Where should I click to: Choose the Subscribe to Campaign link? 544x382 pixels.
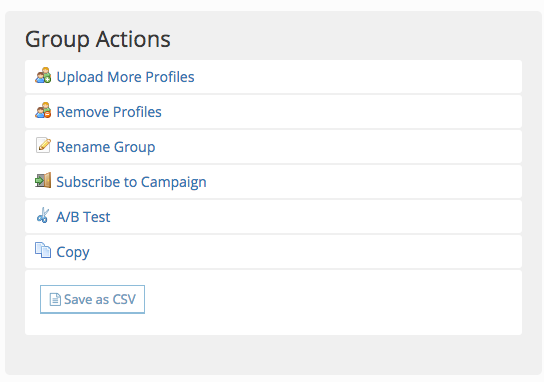point(131,182)
